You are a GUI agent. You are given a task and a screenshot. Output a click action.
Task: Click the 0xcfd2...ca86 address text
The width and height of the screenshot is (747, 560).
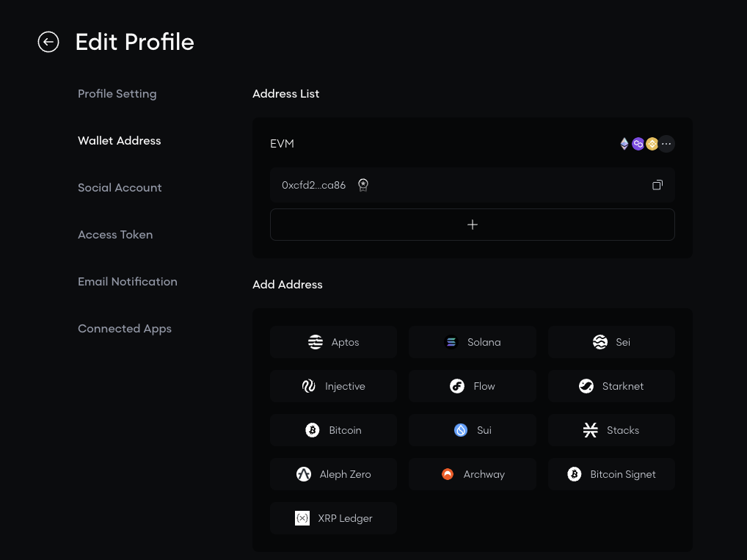point(313,185)
